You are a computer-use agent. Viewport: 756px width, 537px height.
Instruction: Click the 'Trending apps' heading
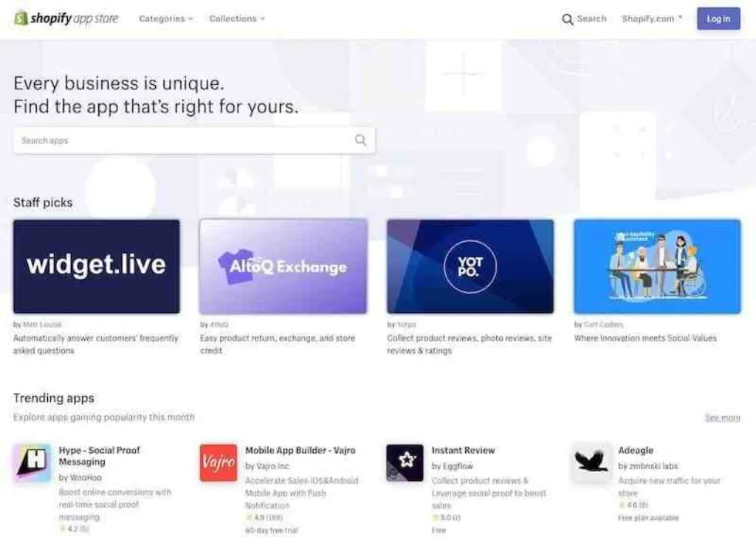pos(54,398)
